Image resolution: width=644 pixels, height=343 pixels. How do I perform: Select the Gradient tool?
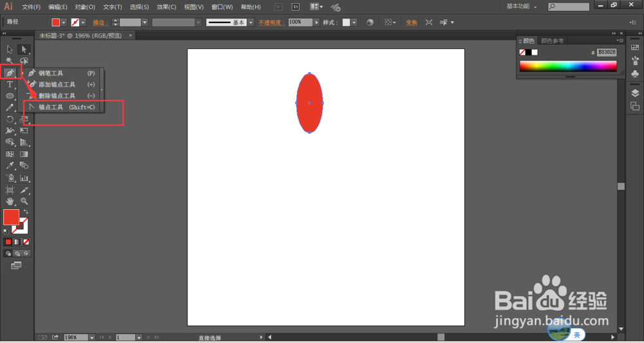24,154
